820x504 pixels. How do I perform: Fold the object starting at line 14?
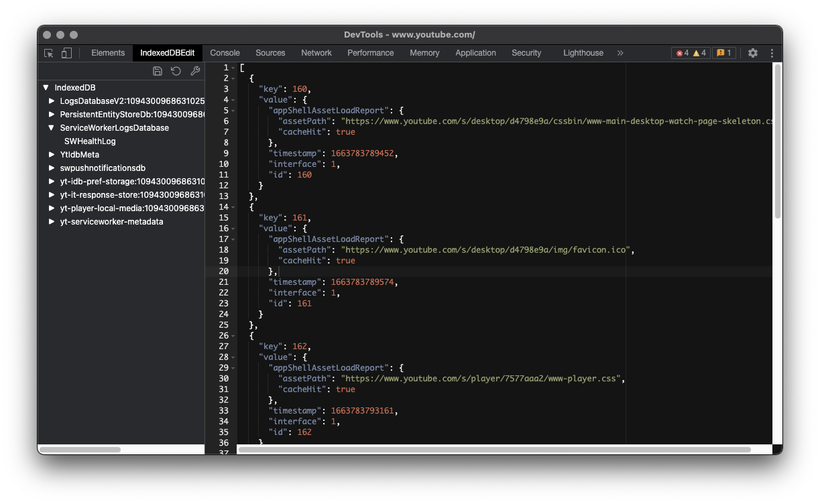click(233, 207)
